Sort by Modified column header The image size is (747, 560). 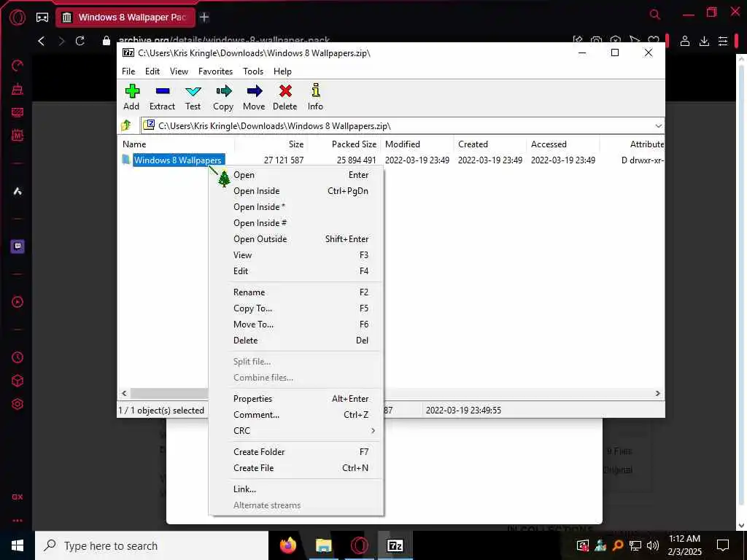(x=417, y=144)
